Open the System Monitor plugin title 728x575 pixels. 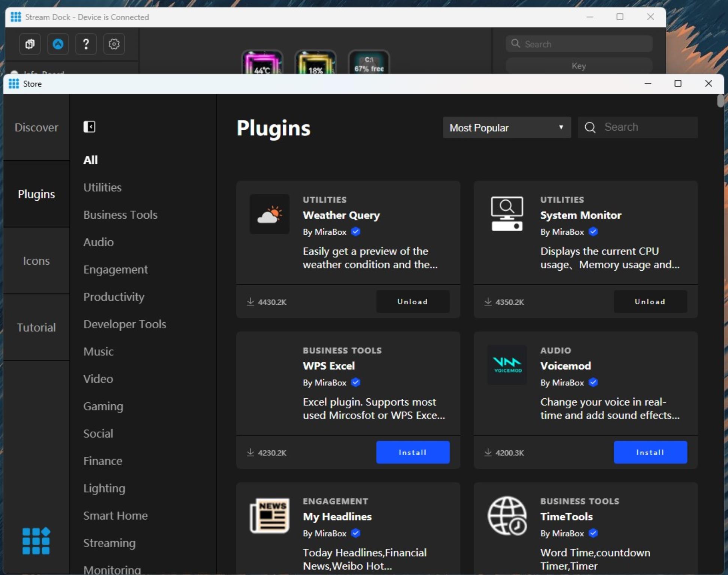click(581, 215)
